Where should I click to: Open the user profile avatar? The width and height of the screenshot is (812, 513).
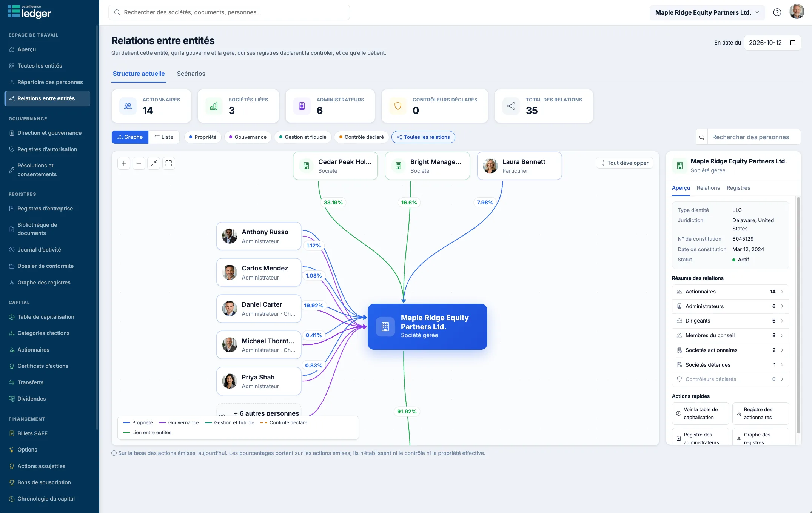click(x=797, y=12)
